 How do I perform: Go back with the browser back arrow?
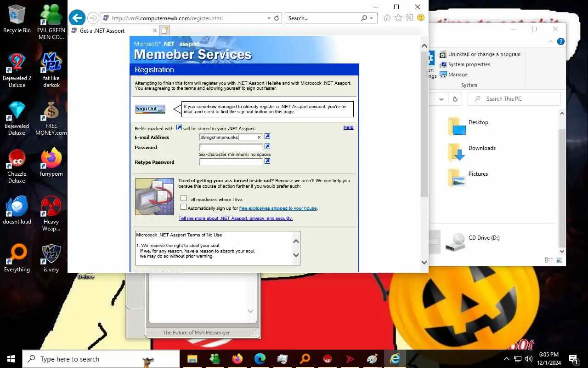pyautogui.click(x=77, y=18)
